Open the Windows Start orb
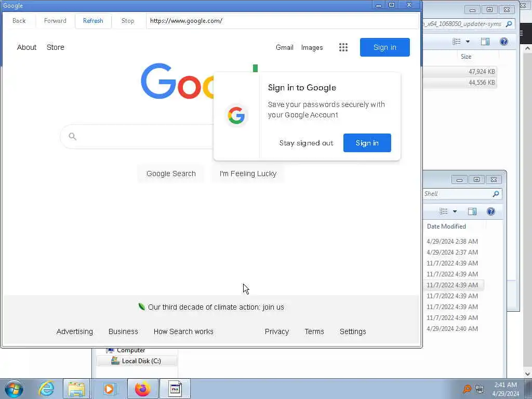Viewport: 532px width, 399px height. click(14, 389)
